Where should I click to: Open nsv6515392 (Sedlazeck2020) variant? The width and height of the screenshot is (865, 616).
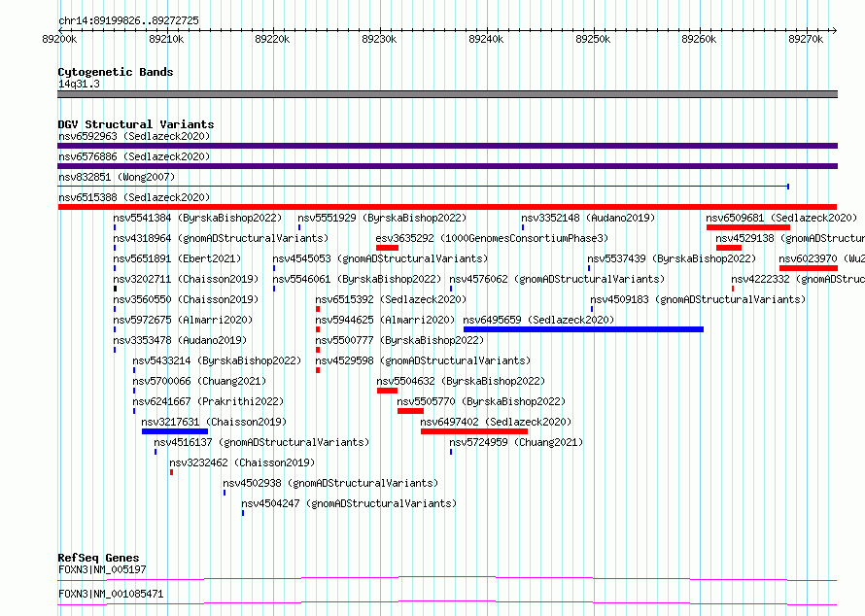pos(391,299)
